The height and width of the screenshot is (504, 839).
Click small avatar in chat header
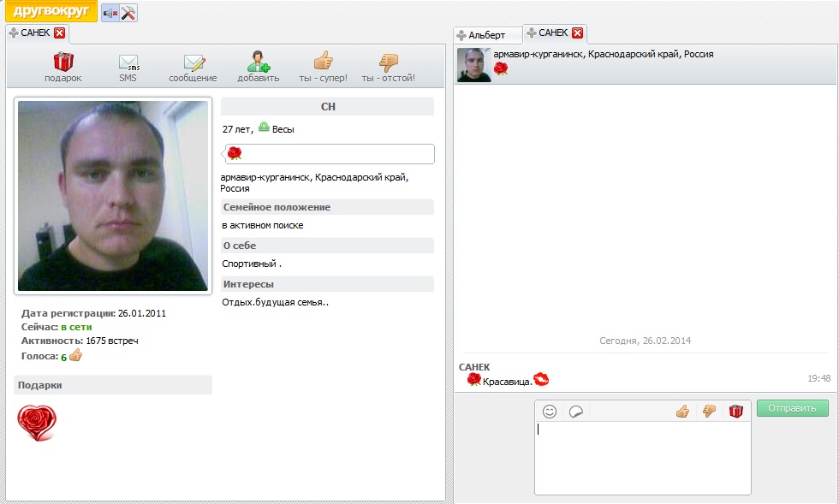click(473, 65)
